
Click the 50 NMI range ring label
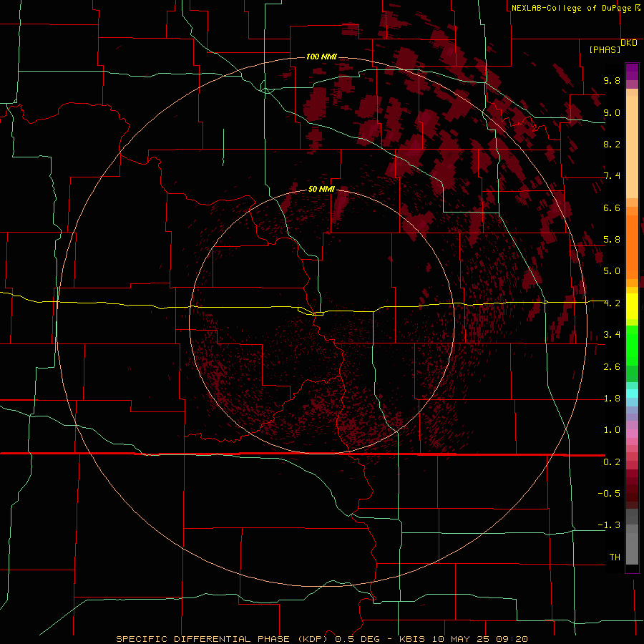coord(321,189)
